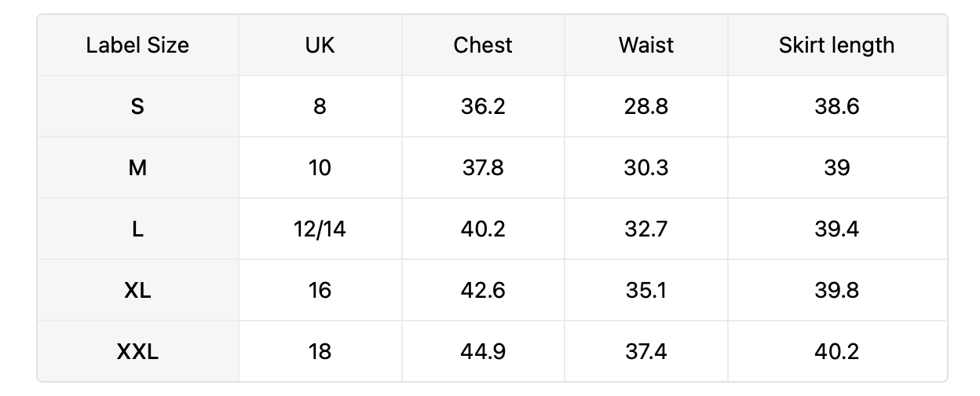980x396 pixels.
Task: Click the chest value 44.9
Action: pyautogui.click(x=483, y=351)
